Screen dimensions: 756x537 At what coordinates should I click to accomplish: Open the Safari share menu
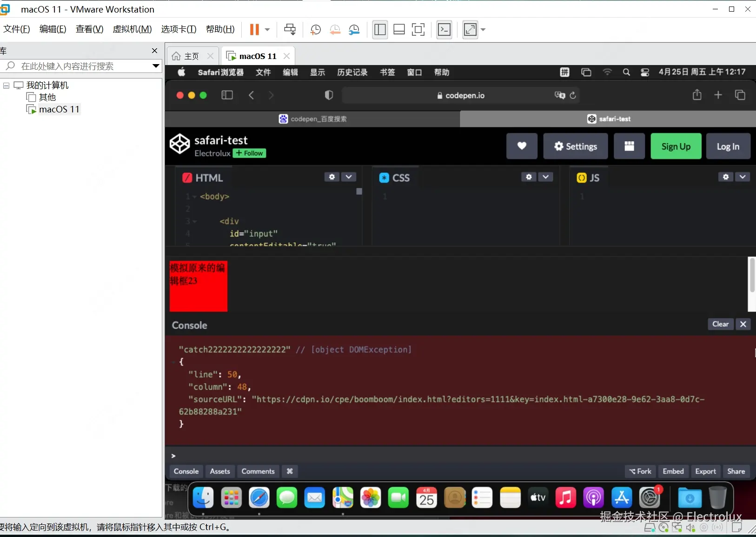pos(697,95)
